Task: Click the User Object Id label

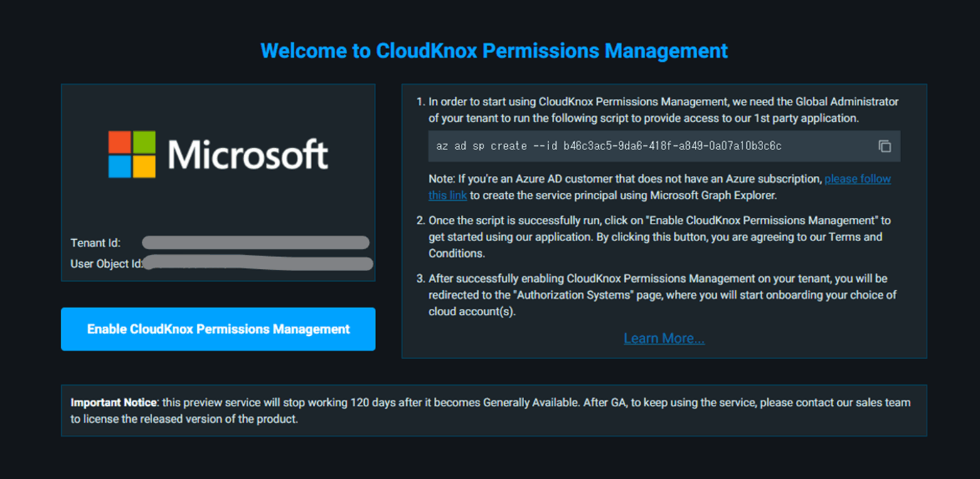Action: tap(107, 264)
